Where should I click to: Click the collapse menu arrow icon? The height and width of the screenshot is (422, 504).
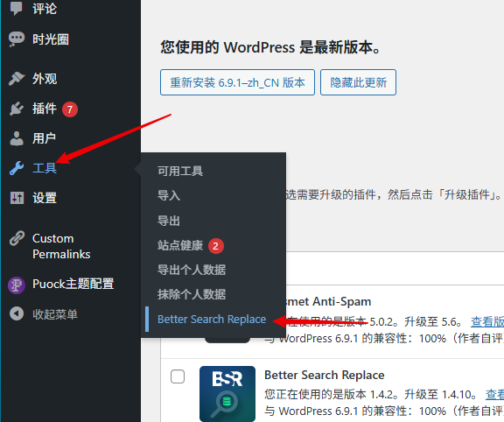pos(17,313)
